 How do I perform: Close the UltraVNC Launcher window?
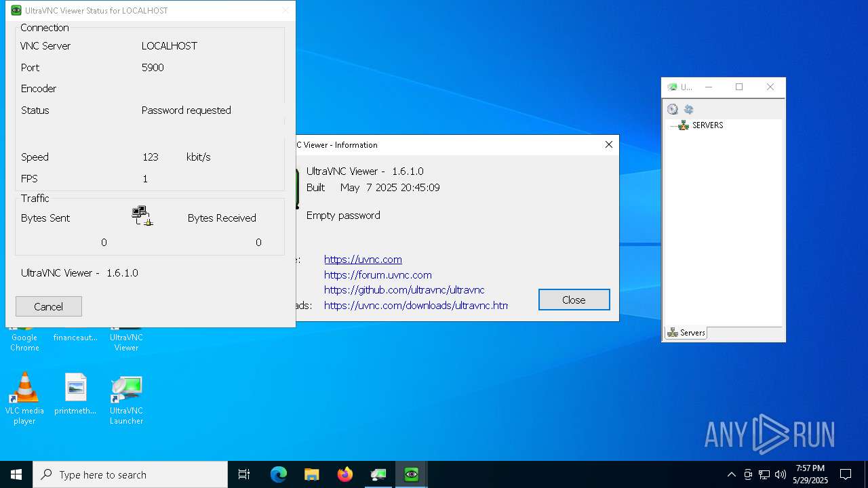770,87
